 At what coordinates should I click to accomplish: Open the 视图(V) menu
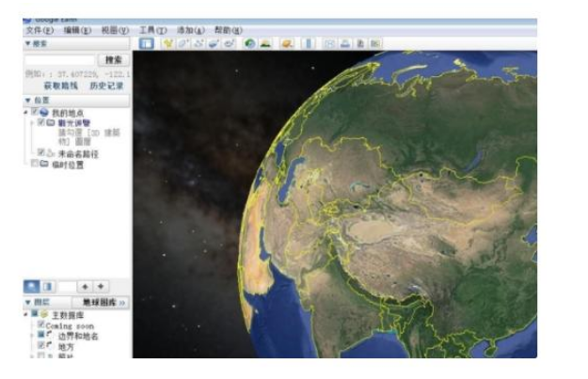pyautogui.click(x=115, y=30)
